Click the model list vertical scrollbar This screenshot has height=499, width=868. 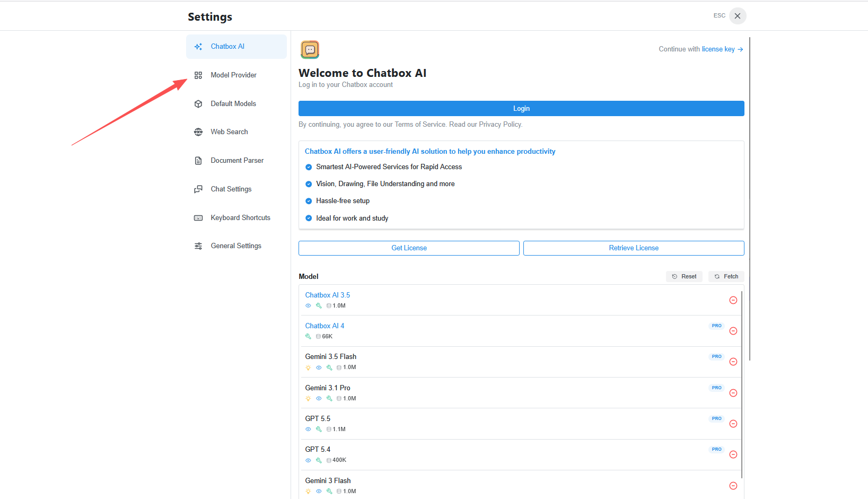pos(741,384)
